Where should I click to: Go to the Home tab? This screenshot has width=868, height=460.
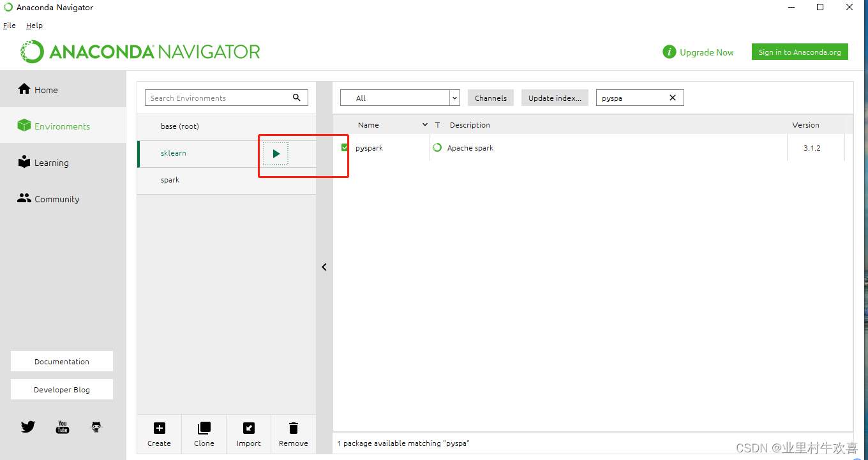[63, 90]
